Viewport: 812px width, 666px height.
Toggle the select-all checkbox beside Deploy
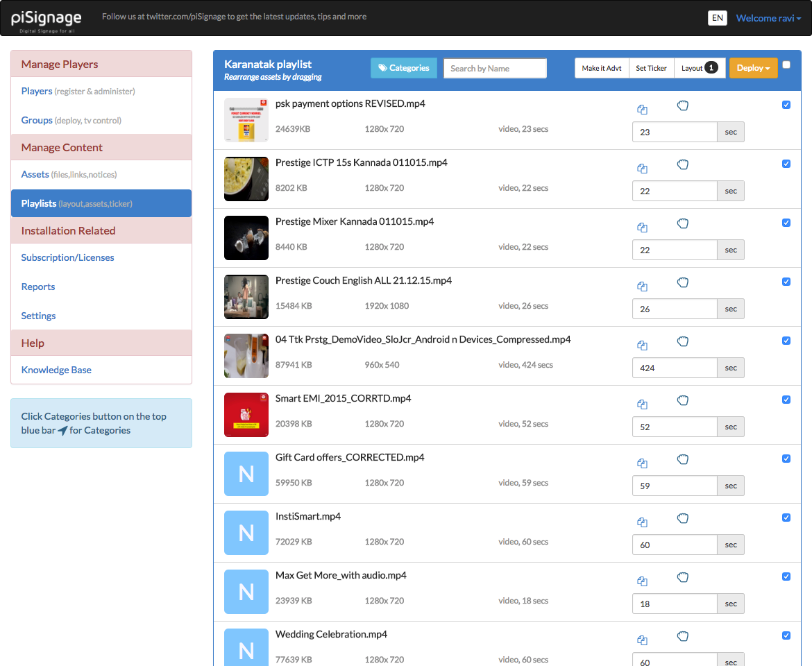pyautogui.click(x=786, y=65)
